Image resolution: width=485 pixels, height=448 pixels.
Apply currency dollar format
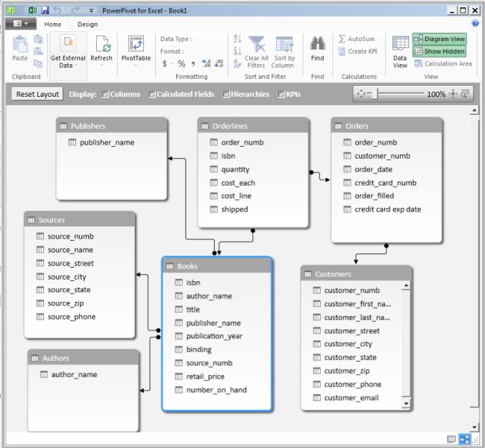[165, 63]
